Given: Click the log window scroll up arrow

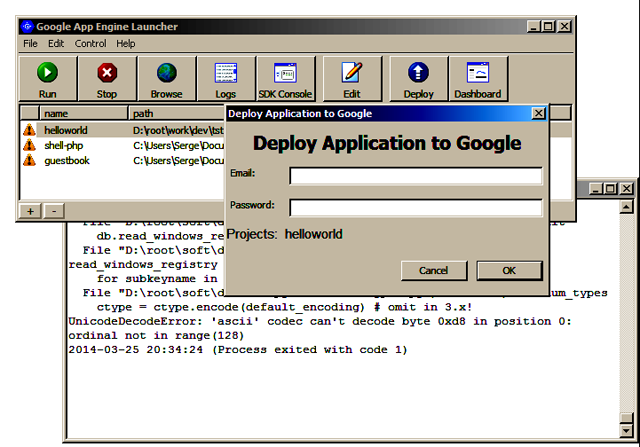Looking at the screenshot, I should point(626,207).
